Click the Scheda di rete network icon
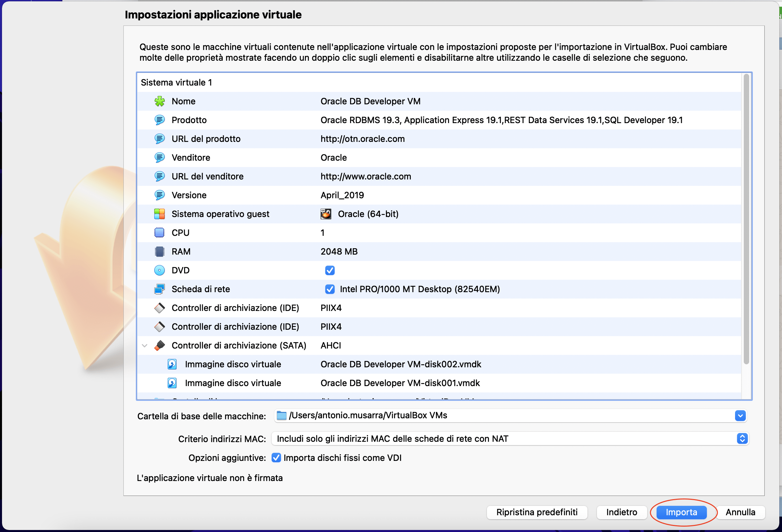Image resolution: width=782 pixels, height=532 pixels. pos(160,289)
